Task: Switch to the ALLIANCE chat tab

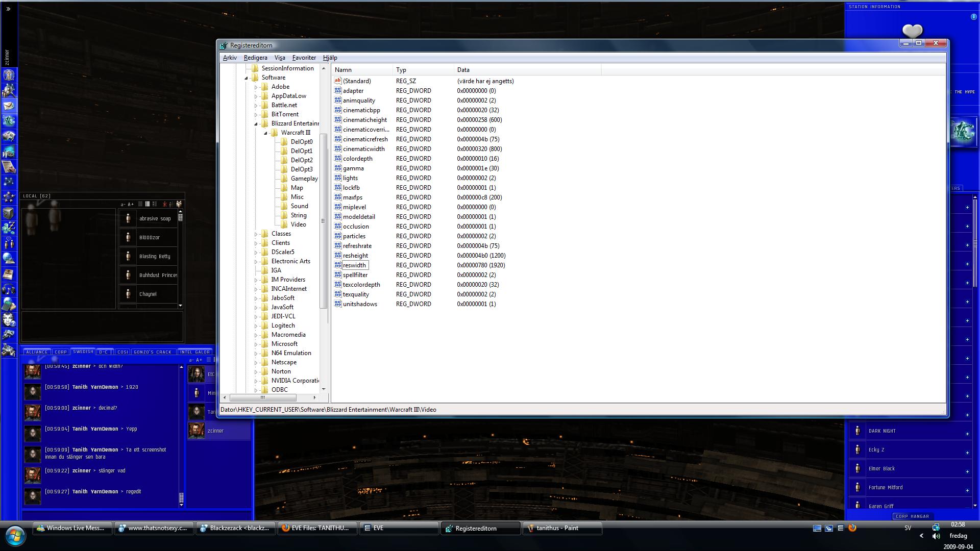Action: (37, 352)
